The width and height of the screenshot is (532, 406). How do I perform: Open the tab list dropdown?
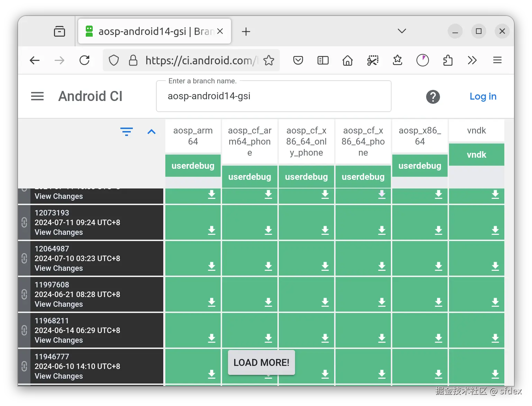point(401,31)
